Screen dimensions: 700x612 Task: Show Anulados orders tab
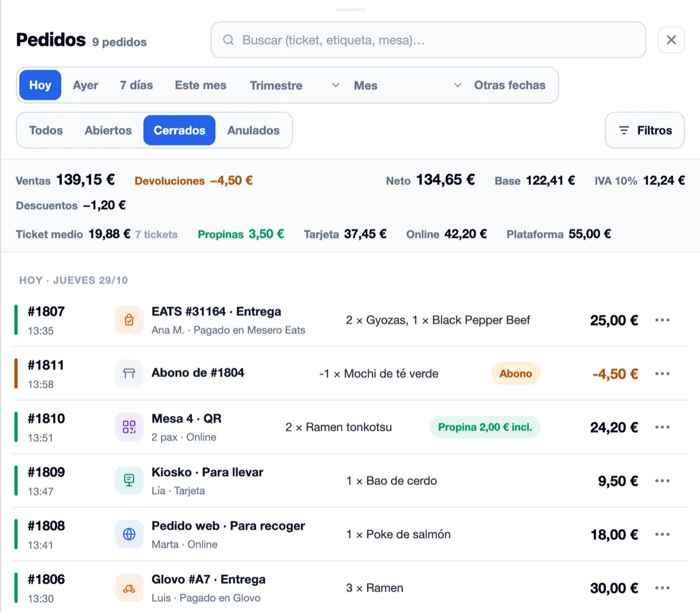click(253, 130)
